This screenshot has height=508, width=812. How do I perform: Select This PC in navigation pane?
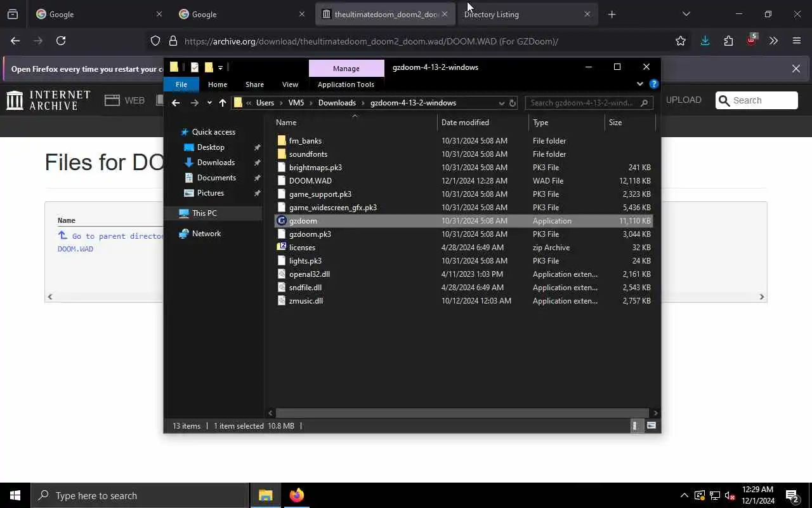pos(213,213)
